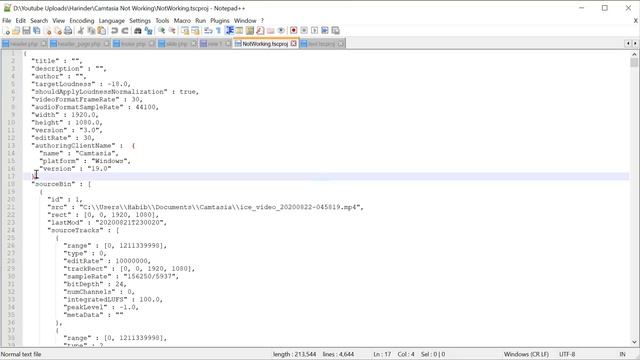Click the Stop macro recording icon
This screenshot has width=640, height=360.
[304, 31]
